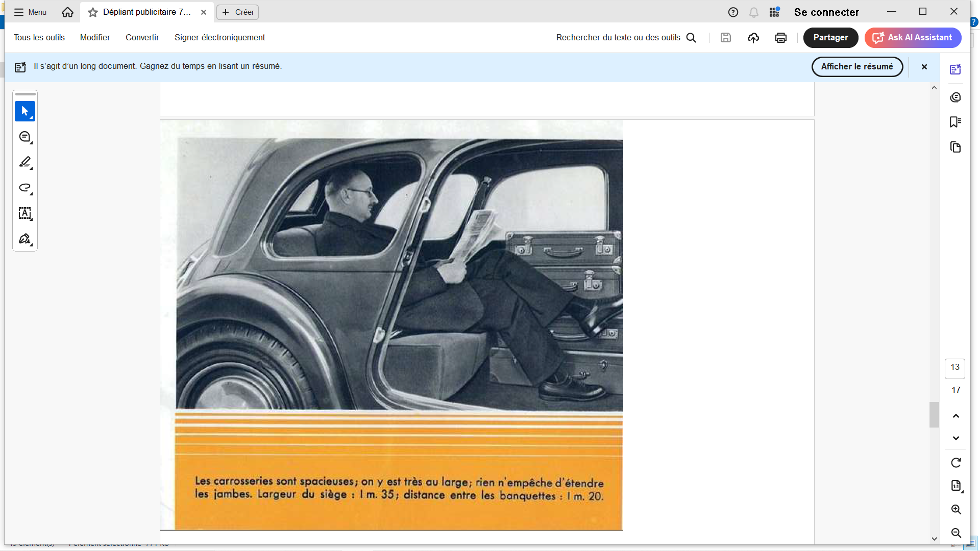Open the notifications bell
This screenshot has width=980, height=551.
[754, 12]
